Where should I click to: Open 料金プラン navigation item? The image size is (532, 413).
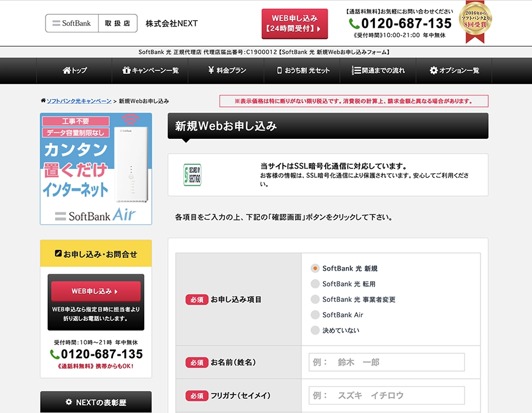pos(226,70)
